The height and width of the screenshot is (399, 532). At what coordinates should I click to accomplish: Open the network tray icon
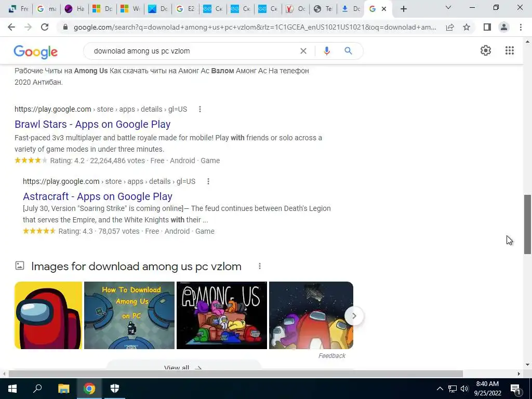click(x=453, y=389)
